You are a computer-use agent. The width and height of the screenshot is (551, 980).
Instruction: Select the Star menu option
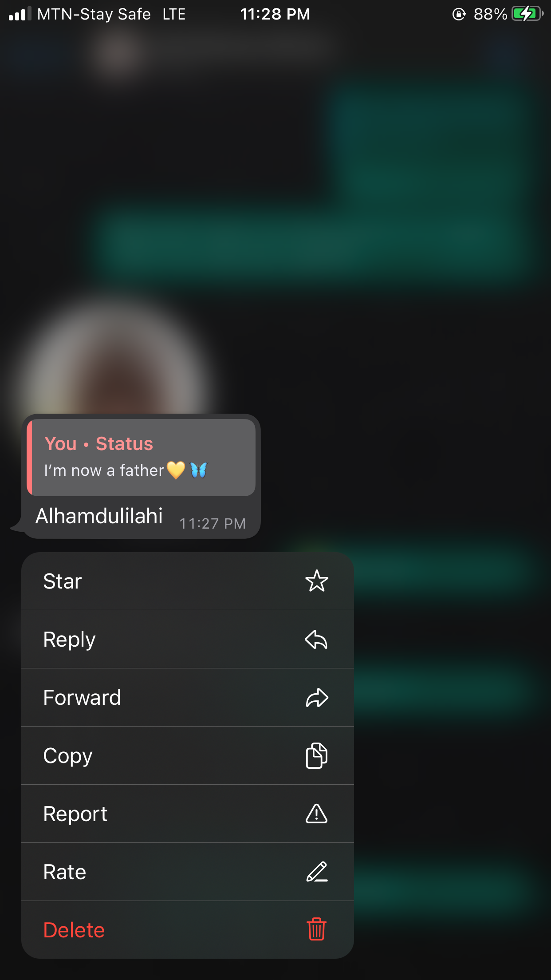click(x=188, y=581)
